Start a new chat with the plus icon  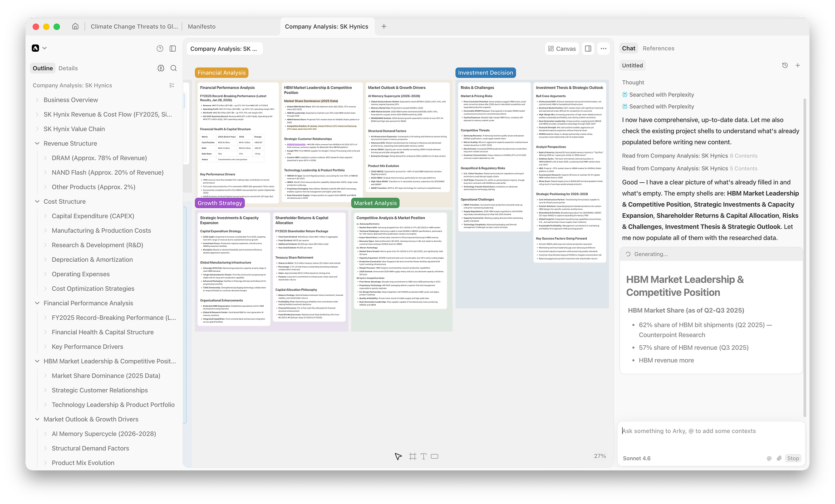pos(798,65)
